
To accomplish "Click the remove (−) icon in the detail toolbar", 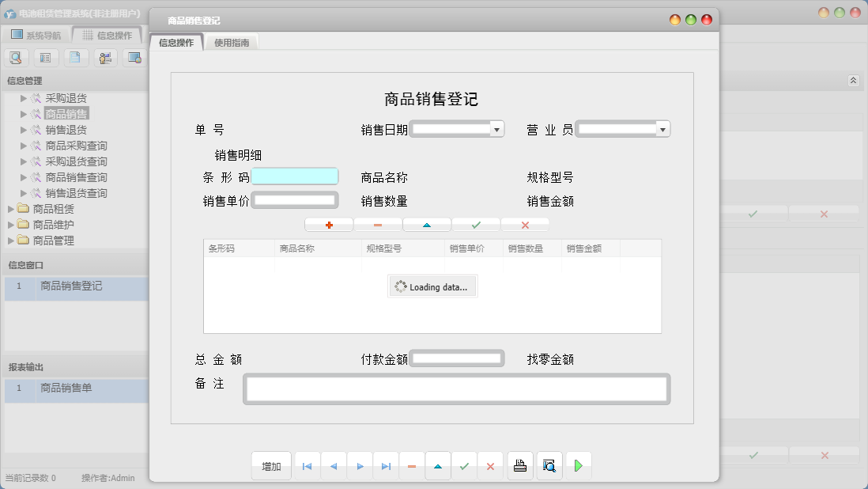I will 378,224.
